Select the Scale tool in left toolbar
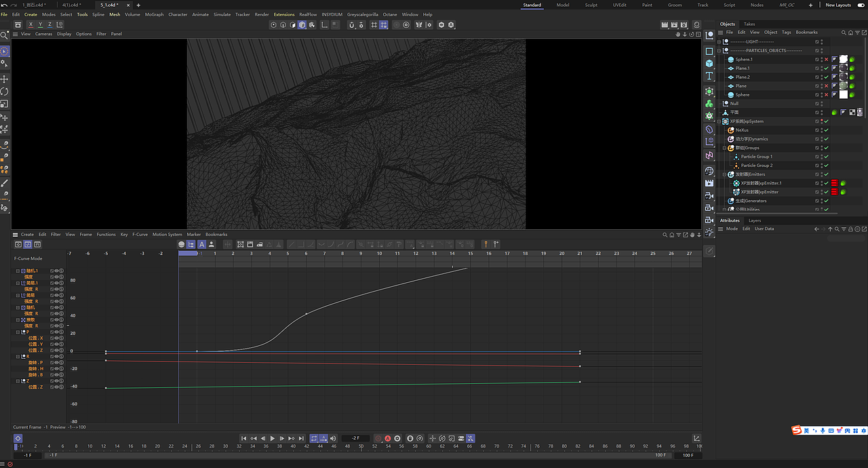The width and height of the screenshot is (868, 468). click(5, 104)
